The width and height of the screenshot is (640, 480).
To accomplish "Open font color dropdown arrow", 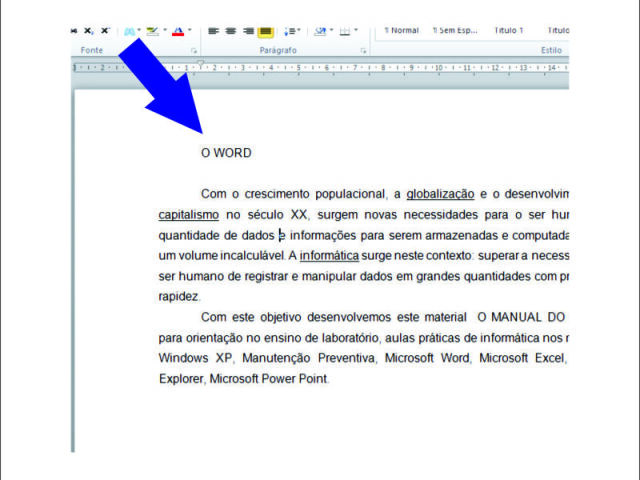I will (x=189, y=30).
